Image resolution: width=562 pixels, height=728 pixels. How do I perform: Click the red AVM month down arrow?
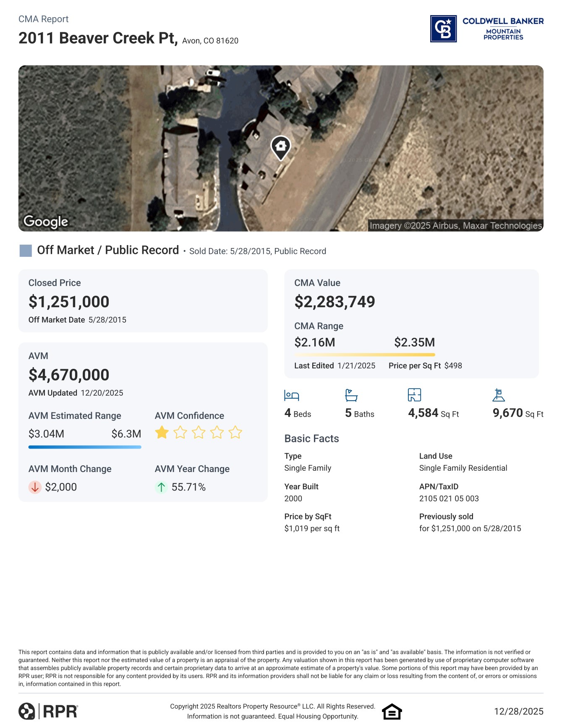(x=35, y=487)
